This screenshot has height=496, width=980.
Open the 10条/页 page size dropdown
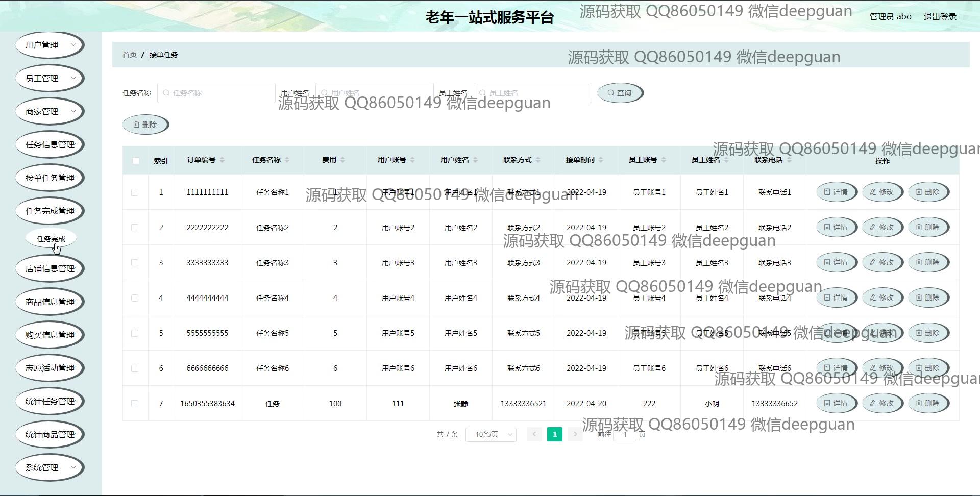tap(491, 434)
